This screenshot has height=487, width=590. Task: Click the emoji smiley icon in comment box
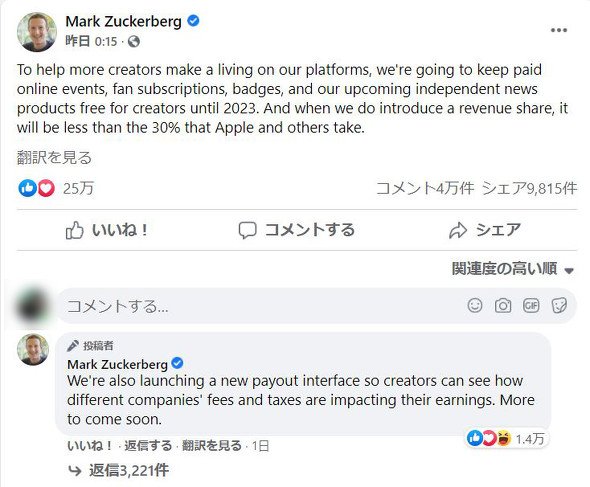475,305
